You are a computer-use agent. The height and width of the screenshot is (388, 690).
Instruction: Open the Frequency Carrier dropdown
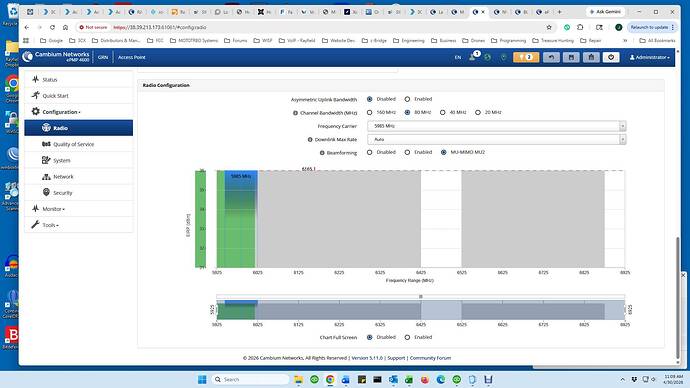point(496,126)
